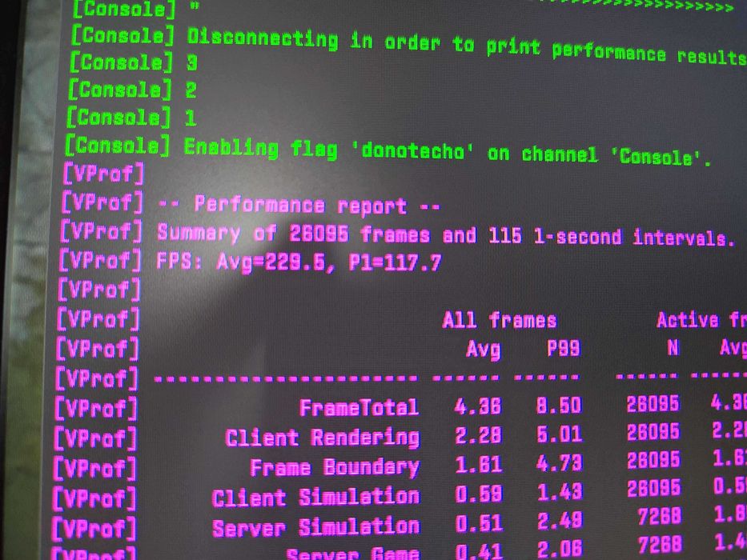Click the countdown line '[Console] 1'
Image resolution: width=747 pixels, height=560 pixels.
(131, 117)
